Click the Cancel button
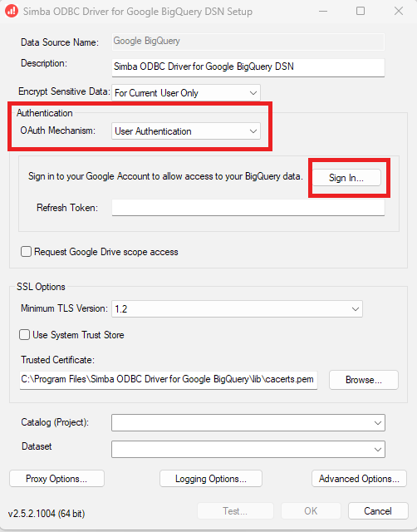Screen dimensions: 417x532 [378, 511]
